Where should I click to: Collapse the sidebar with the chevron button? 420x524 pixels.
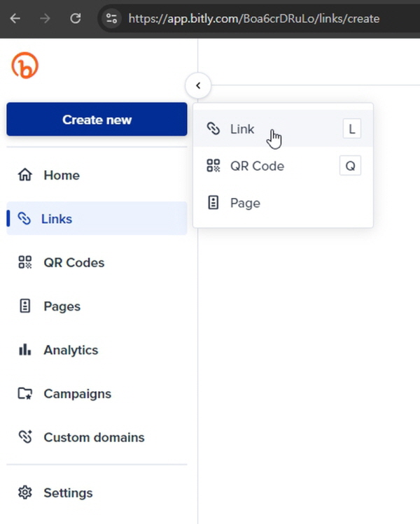[198, 85]
